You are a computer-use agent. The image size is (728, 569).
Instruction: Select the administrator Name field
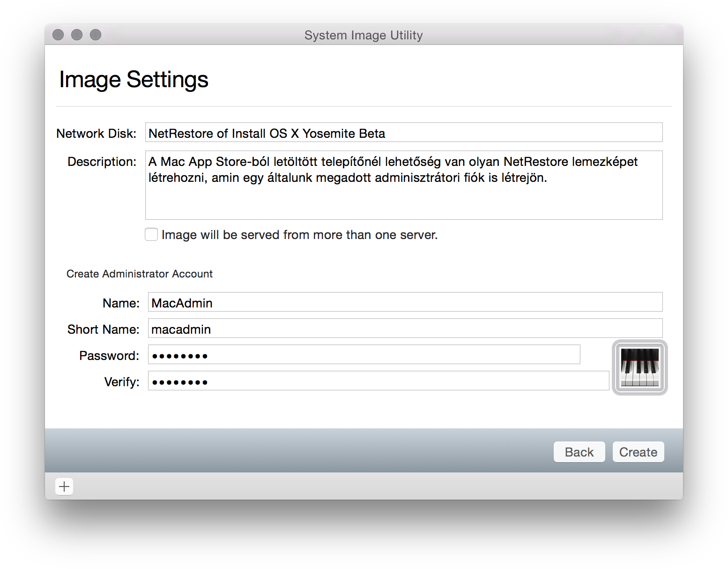point(405,302)
